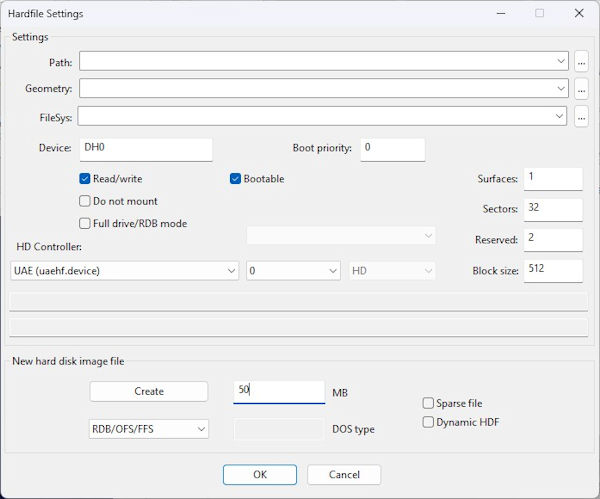Click the browse button next to Geometry

pos(581,89)
